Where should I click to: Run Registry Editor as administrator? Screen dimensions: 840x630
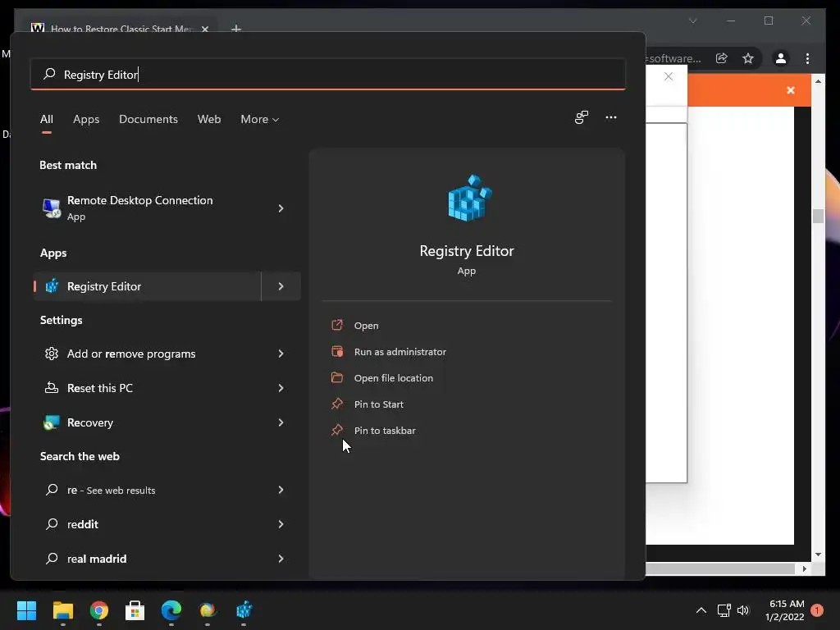click(399, 351)
